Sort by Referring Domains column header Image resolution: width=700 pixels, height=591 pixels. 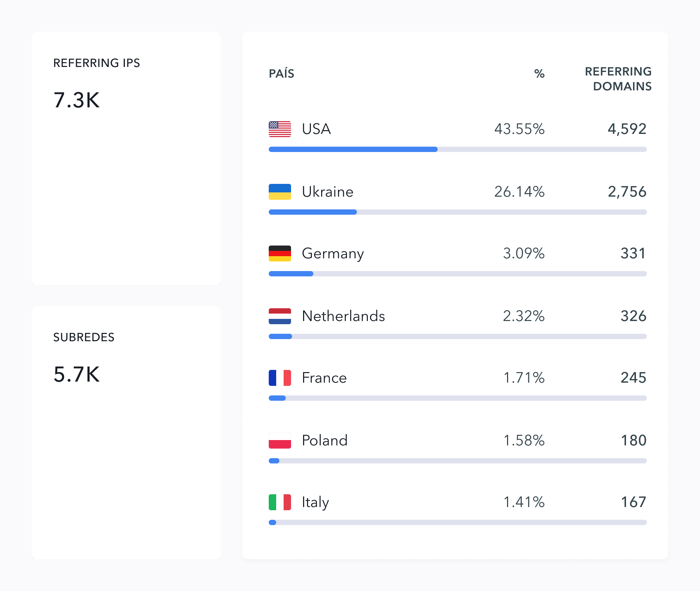coord(618,79)
